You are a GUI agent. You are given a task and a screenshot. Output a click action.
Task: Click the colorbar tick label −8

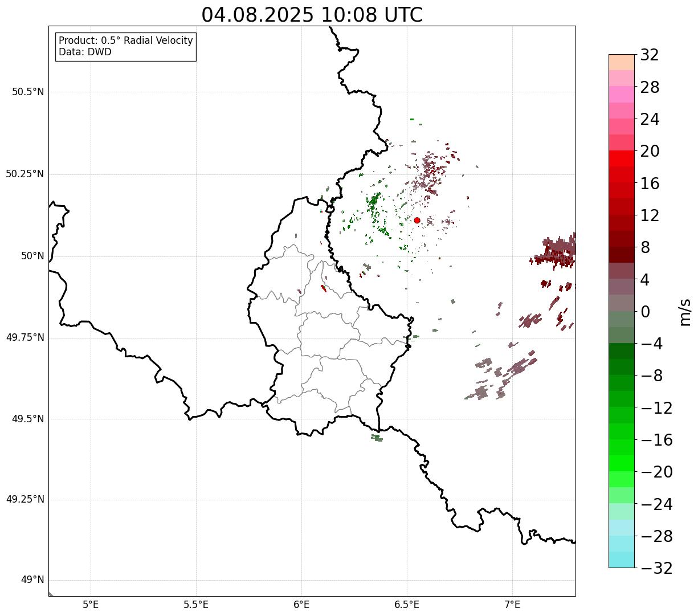click(652, 376)
